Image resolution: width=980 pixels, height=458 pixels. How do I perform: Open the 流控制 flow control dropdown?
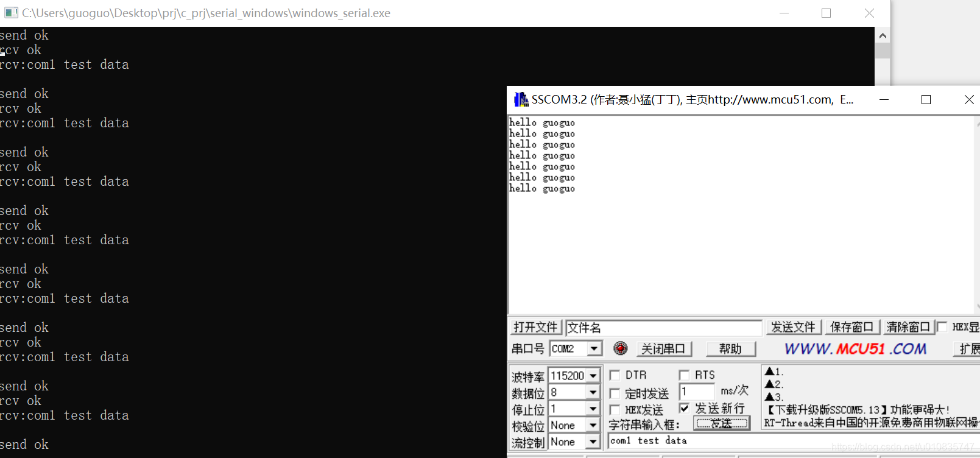tap(593, 442)
